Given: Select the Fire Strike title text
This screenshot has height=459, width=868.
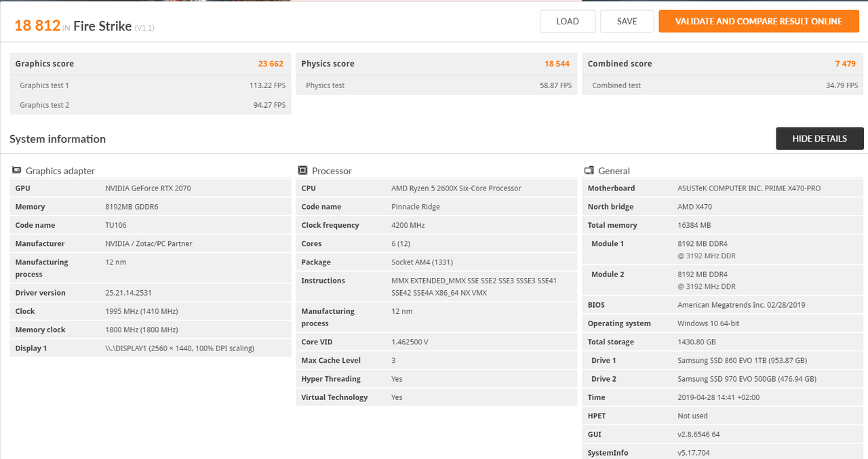Looking at the screenshot, I should pos(102,26).
